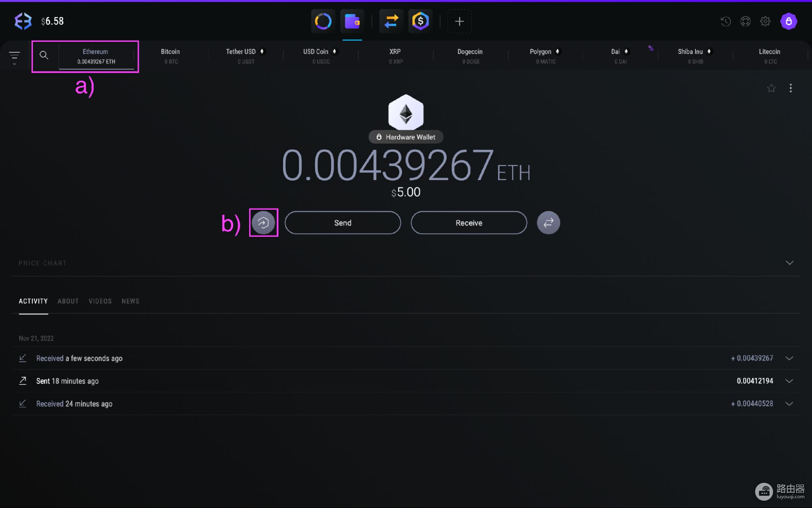Open the Exchange arrows icon in top bar
The image size is (812, 508).
(x=391, y=21)
